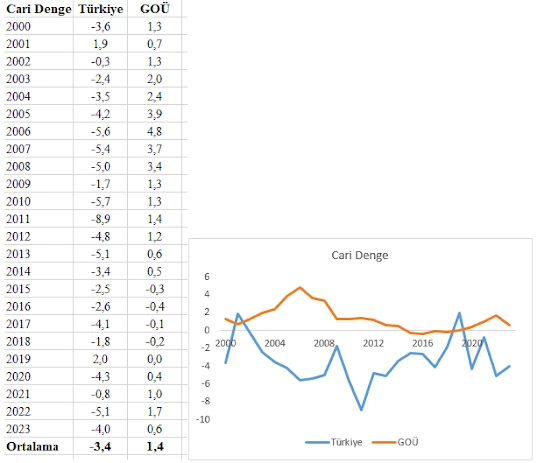Click the Türkiye average cell -3,4
The image size is (537, 463).
click(x=100, y=447)
